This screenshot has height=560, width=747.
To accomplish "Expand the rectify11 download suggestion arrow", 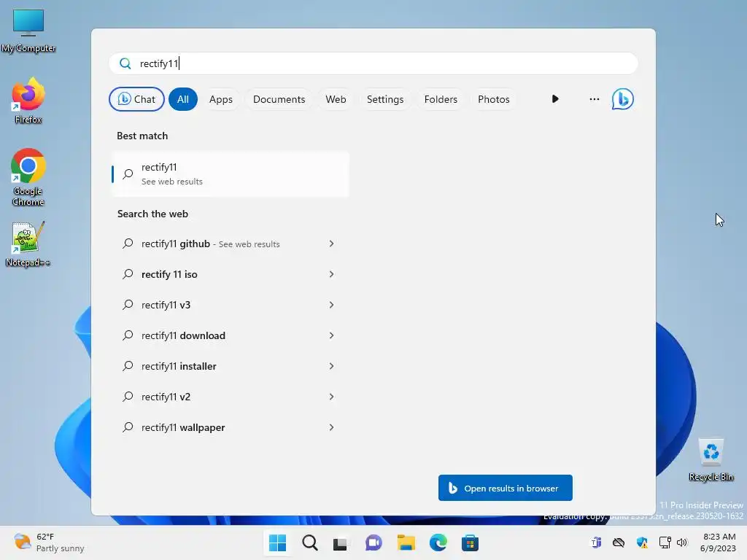I will pyautogui.click(x=332, y=335).
